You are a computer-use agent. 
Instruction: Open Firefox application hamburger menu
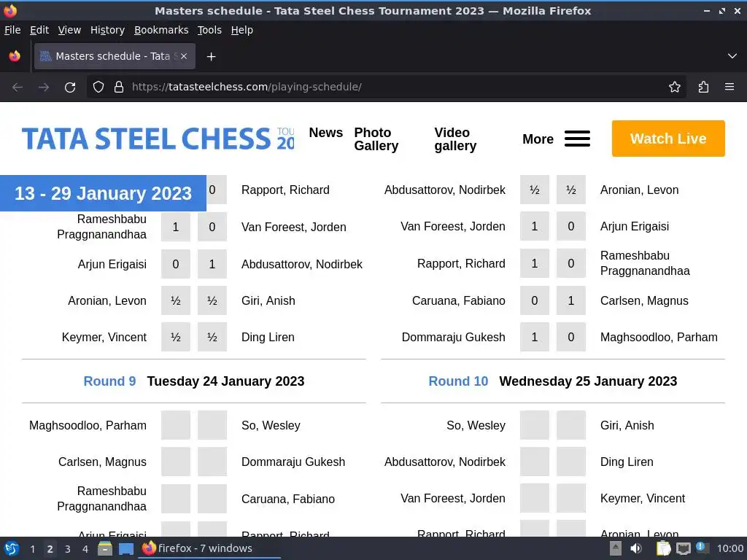pyautogui.click(x=729, y=87)
